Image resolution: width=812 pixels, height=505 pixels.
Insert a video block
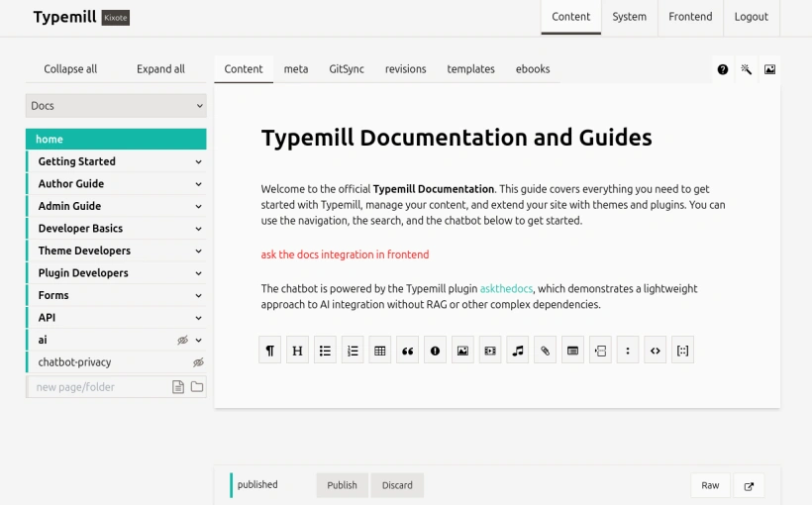pyautogui.click(x=490, y=351)
